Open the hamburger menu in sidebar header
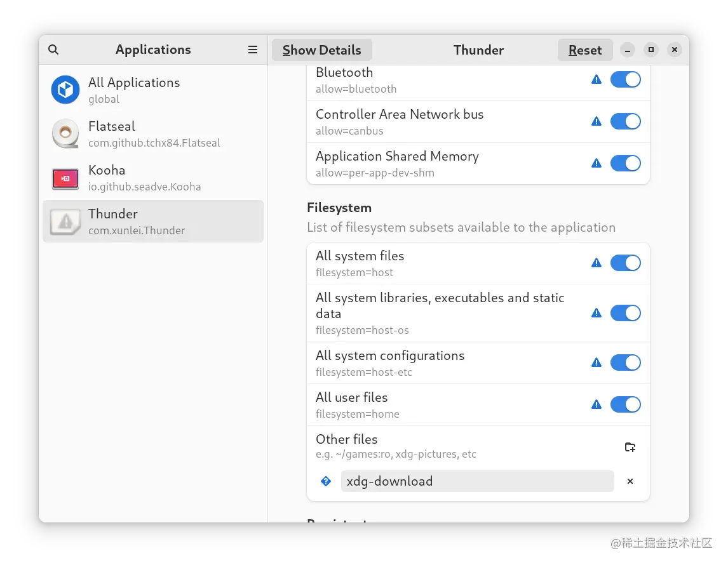Viewport: 728px width, 565px height. [x=253, y=50]
